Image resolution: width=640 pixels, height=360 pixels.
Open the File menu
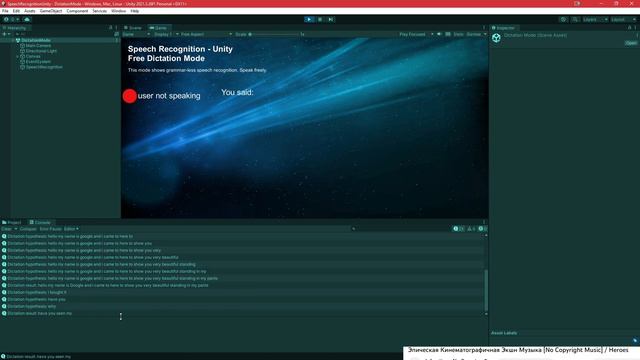click(5, 11)
